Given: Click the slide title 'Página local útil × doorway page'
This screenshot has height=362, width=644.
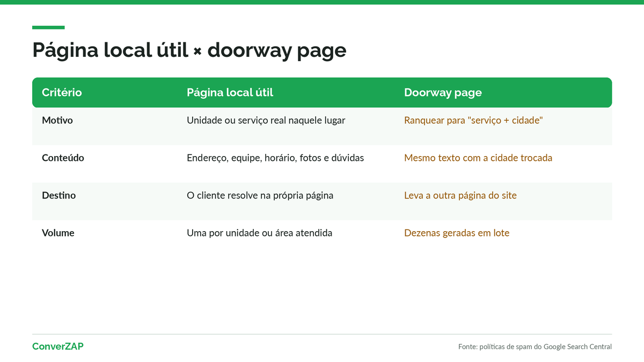Looking at the screenshot, I should pyautogui.click(x=189, y=50).
